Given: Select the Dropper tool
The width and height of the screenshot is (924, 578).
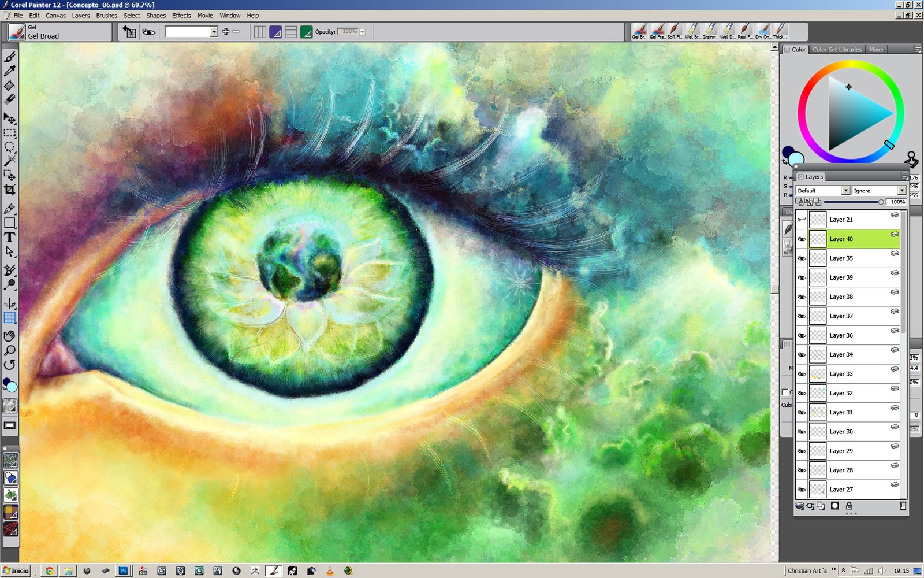Looking at the screenshot, I should pyautogui.click(x=10, y=71).
